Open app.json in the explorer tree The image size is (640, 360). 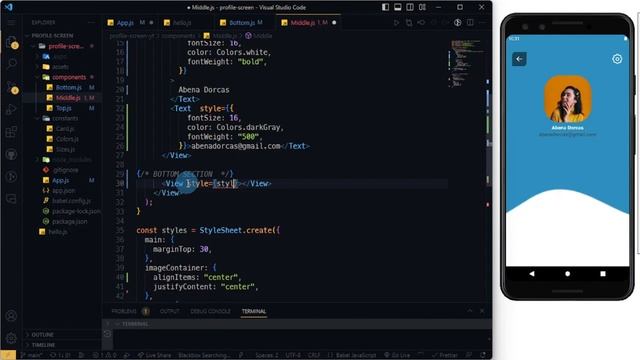coord(63,191)
